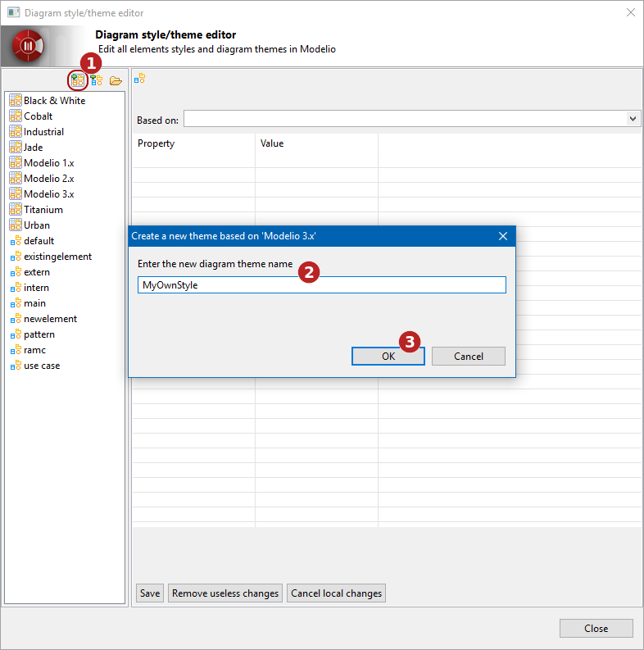Click the open folder import icon
Screen dimensions: 644x650
tap(116, 80)
